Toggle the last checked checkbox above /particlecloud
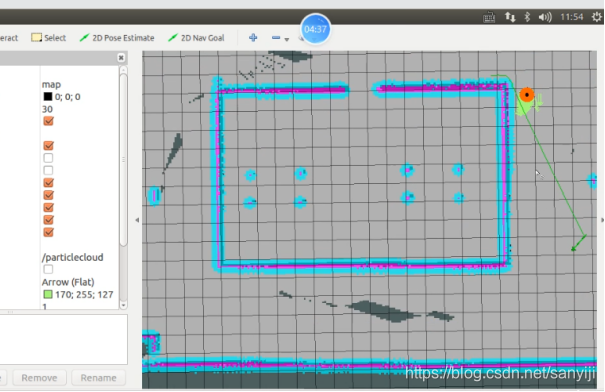This screenshot has height=392, width=605. (x=48, y=232)
